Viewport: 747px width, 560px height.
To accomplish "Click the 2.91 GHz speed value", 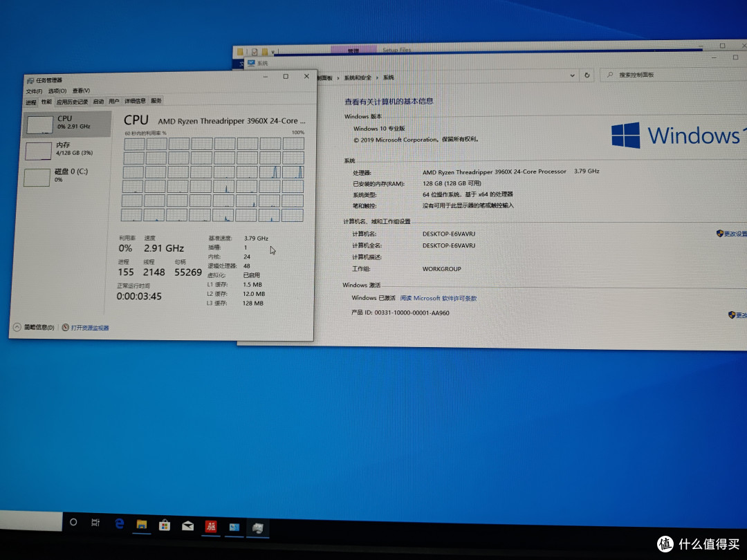I will (164, 248).
